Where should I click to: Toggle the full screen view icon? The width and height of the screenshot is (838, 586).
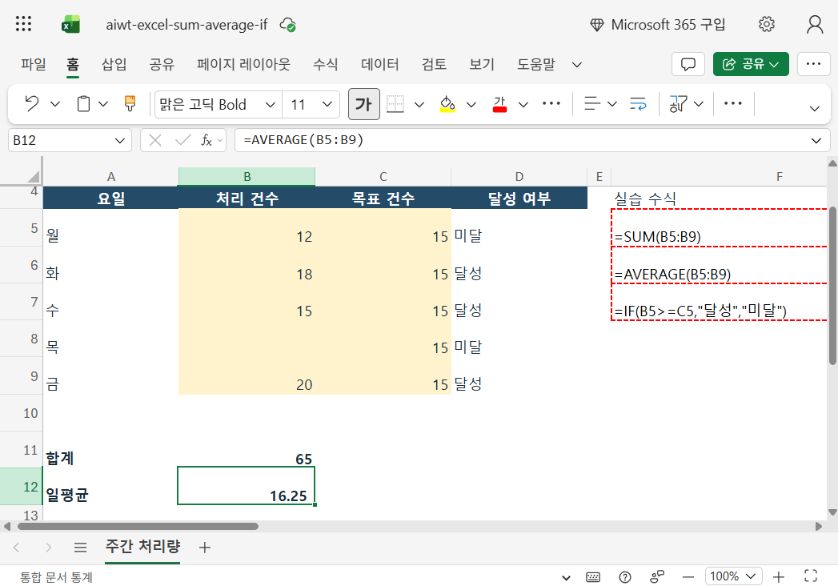pos(811,576)
